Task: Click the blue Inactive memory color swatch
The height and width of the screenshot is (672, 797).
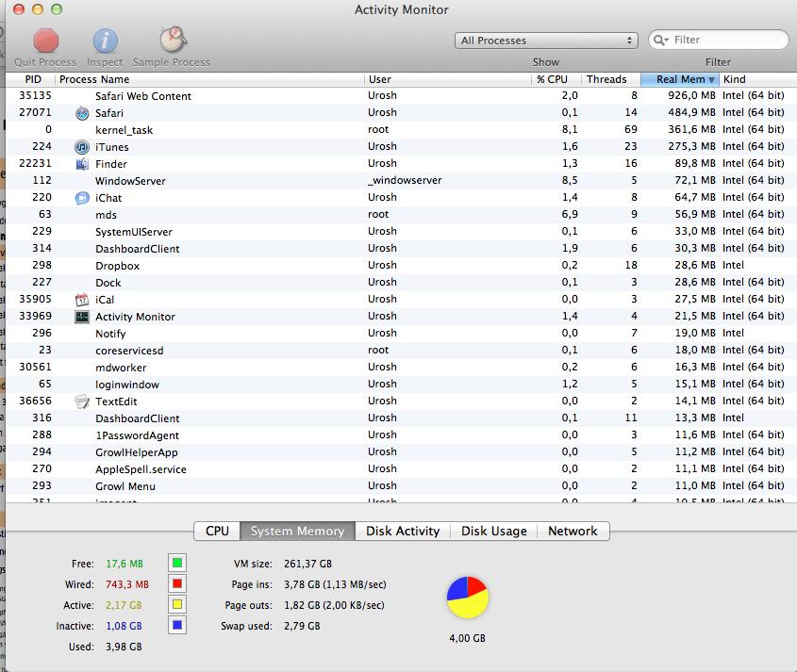Action: pos(177,625)
